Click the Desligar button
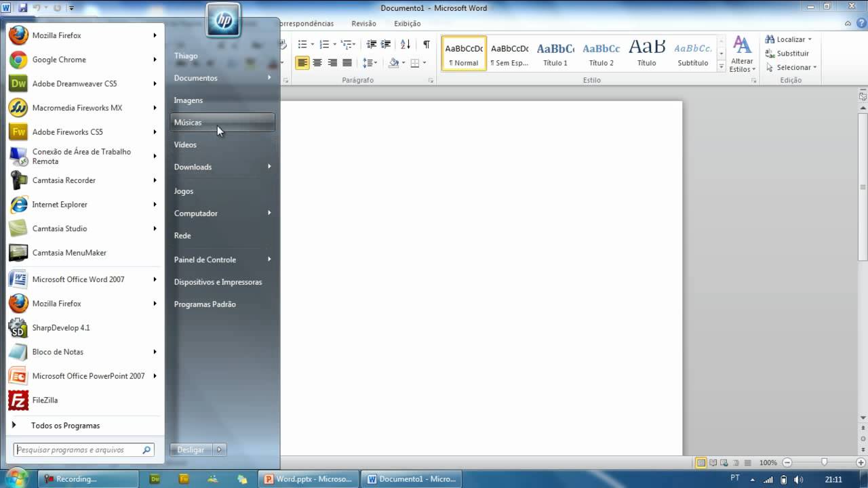This screenshot has height=488, width=868. [191, 449]
